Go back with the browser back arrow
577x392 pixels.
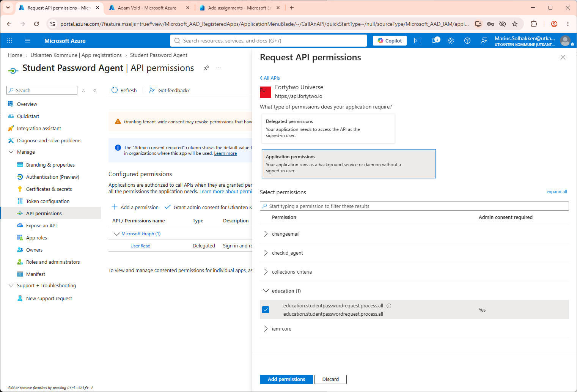pyautogui.click(x=9, y=24)
